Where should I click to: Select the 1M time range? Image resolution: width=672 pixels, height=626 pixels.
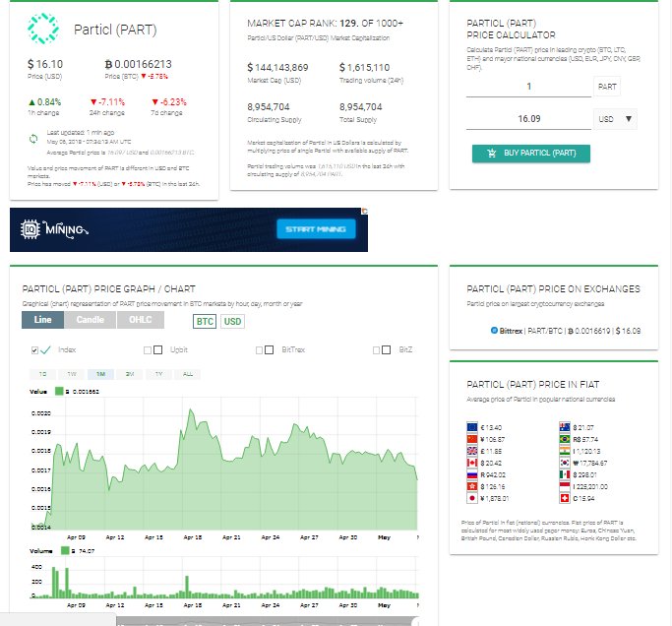coord(100,374)
